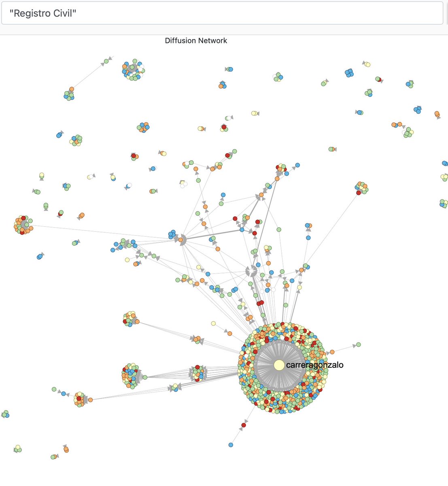The height and width of the screenshot is (486, 448).
Task: Click the Diffusion Network title
Action: pyautogui.click(x=196, y=40)
